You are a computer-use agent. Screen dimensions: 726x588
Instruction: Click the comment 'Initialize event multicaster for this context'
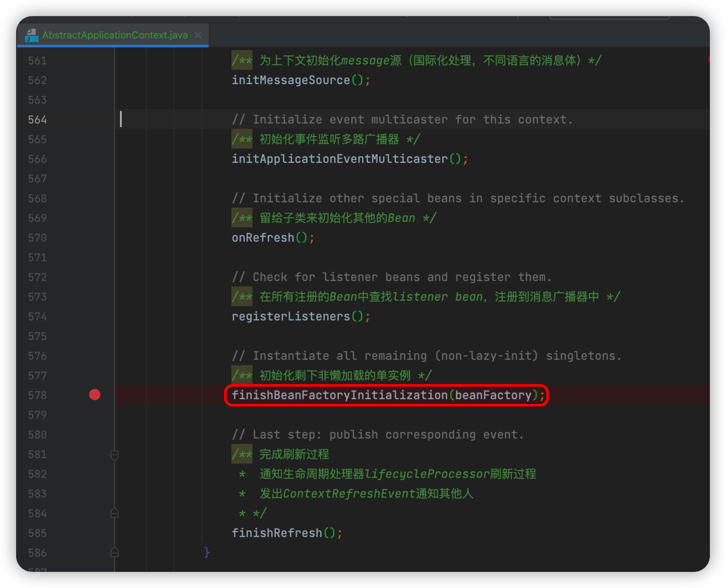pyautogui.click(x=402, y=120)
